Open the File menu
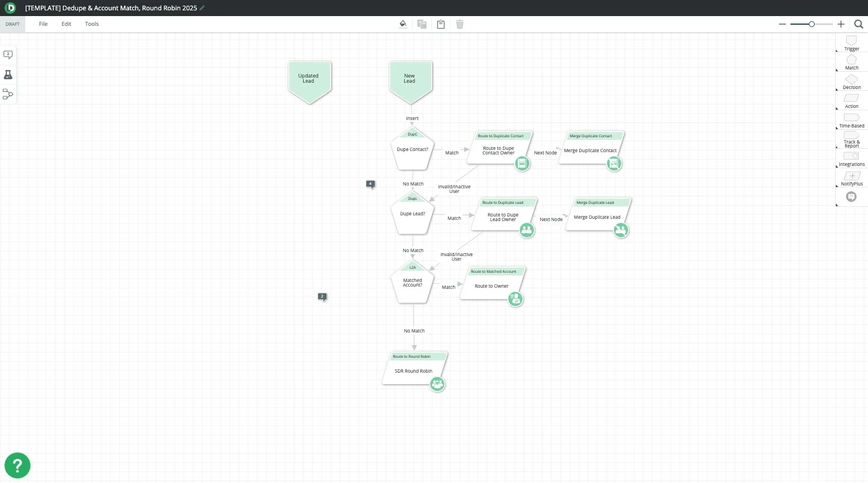 [x=43, y=24]
